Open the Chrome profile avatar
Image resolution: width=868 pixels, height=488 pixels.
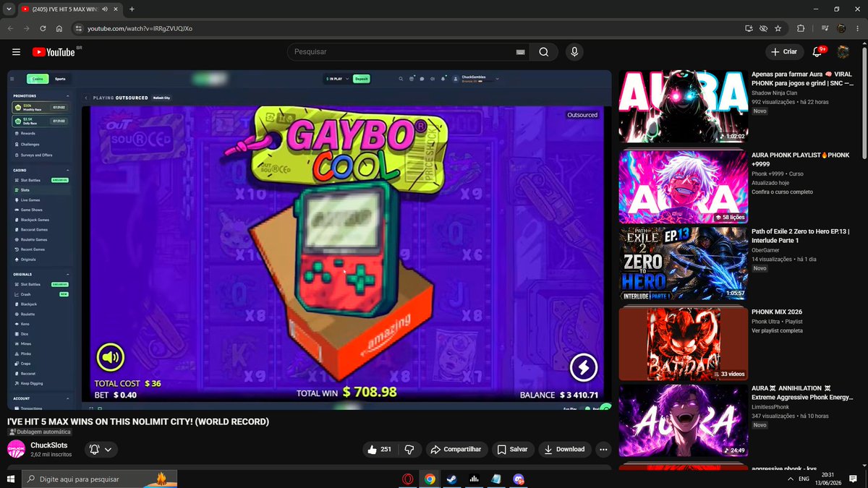click(x=841, y=29)
